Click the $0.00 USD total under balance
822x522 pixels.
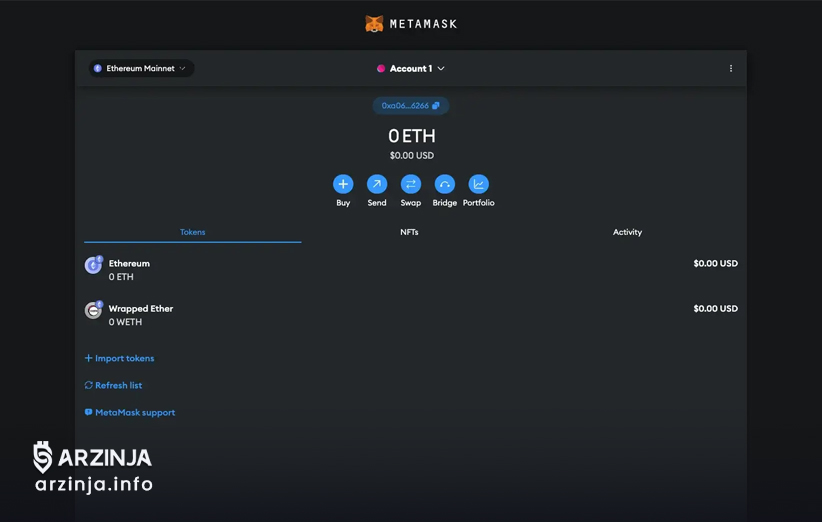[x=412, y=156]
